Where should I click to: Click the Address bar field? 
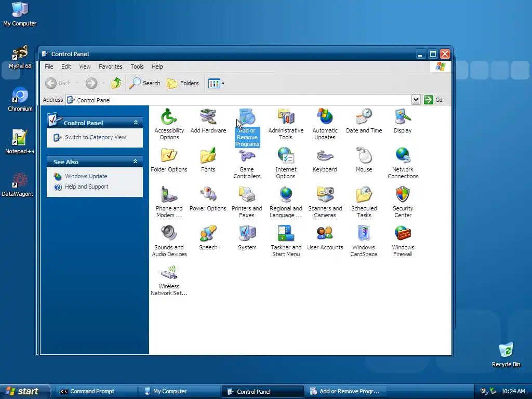coord(239,100)
